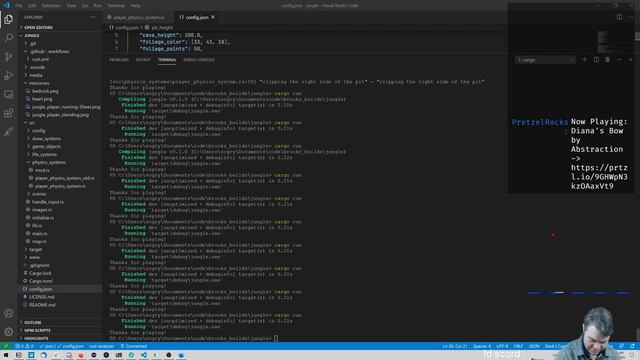Screen dimensions: 640x360
Task: Create a new terminal with plus icon
Action: 584,60
